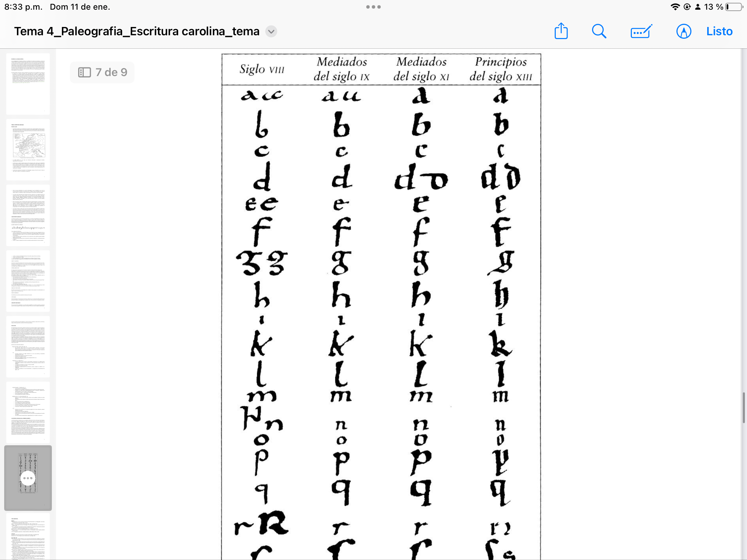The height and width of the screenshot is (560, 747).
Task: Toggle sidebar using page counter icon
Action: [x=84, y=72]
